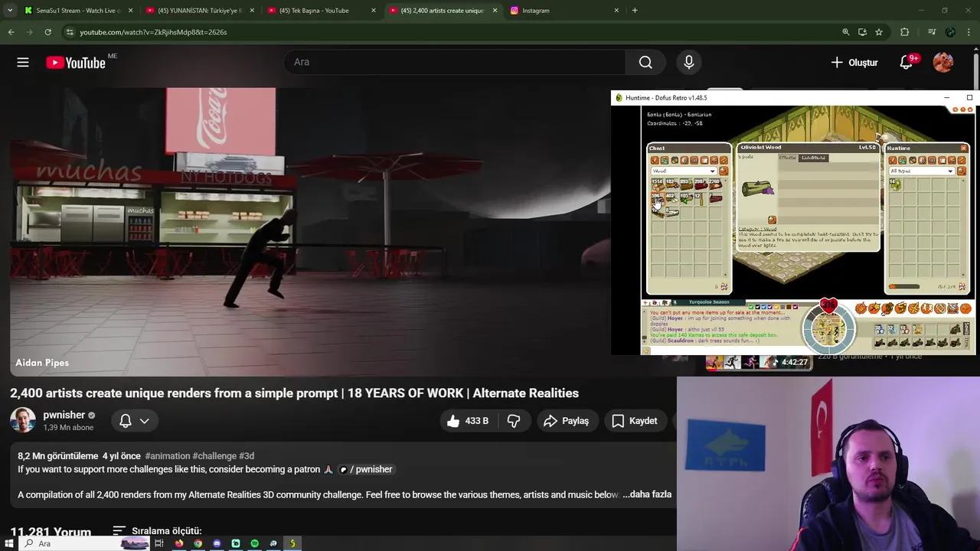
Task: Open YouTube account avatar menu
Action: tap(943, 63)
